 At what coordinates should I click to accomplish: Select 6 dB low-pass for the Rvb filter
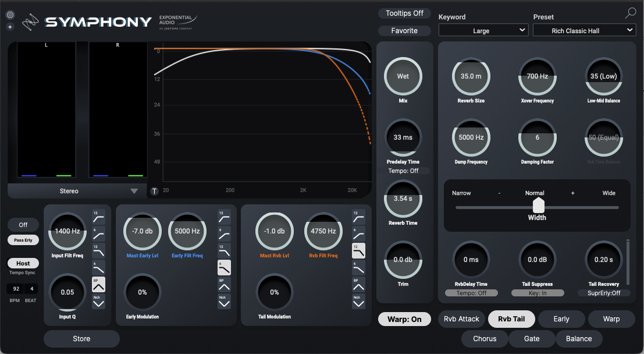click(x=358, y=268)
